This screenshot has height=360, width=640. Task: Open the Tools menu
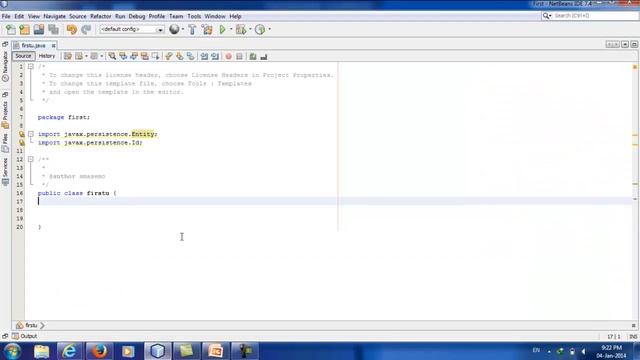tap(194, 16)
